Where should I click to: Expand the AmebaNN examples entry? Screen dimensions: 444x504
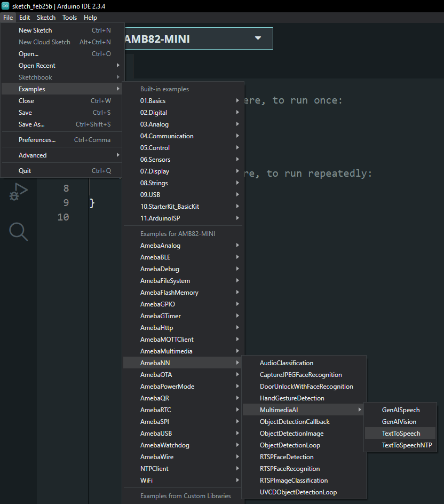pyautogui.click(x=183, y=363)
